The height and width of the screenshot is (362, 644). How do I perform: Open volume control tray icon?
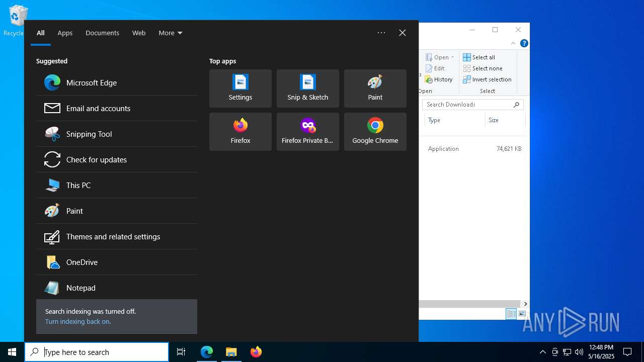(579, 352)
